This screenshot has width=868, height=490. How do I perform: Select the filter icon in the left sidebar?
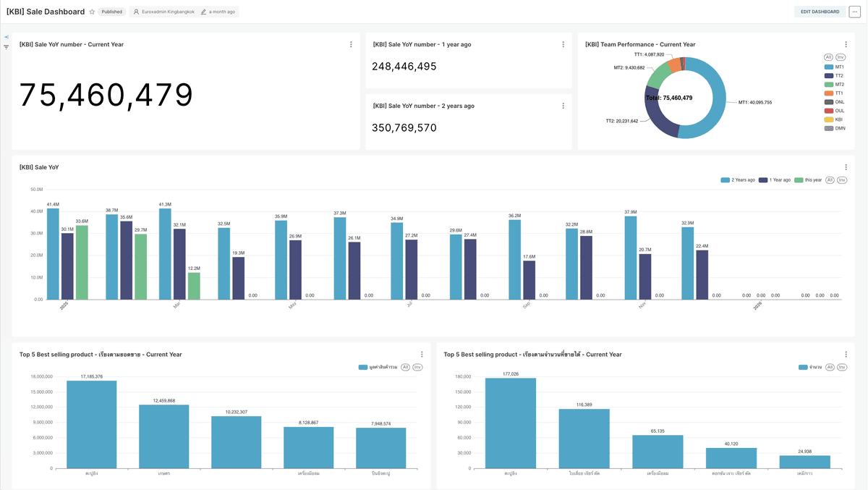coord(5,46)
